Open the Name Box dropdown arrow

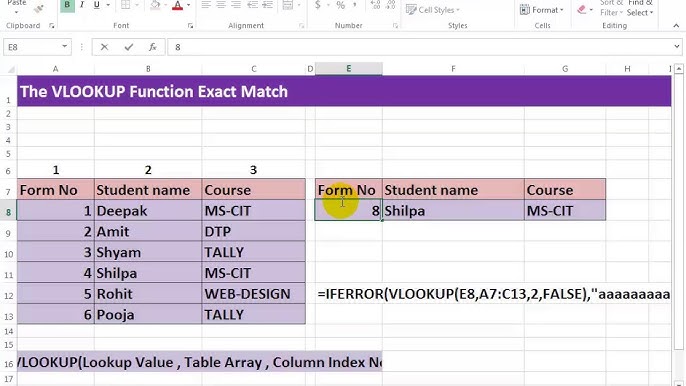pyautogui.click(x=64, y=46)
